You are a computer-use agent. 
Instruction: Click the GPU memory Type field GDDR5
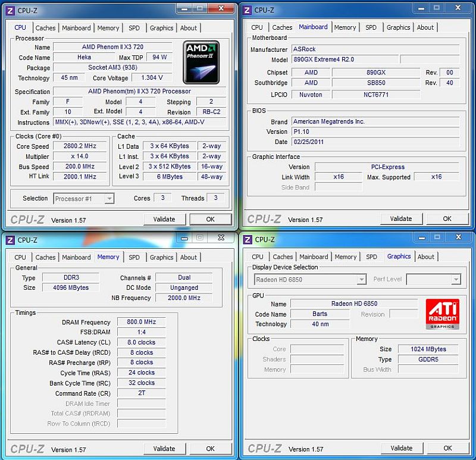coord(428,359)
